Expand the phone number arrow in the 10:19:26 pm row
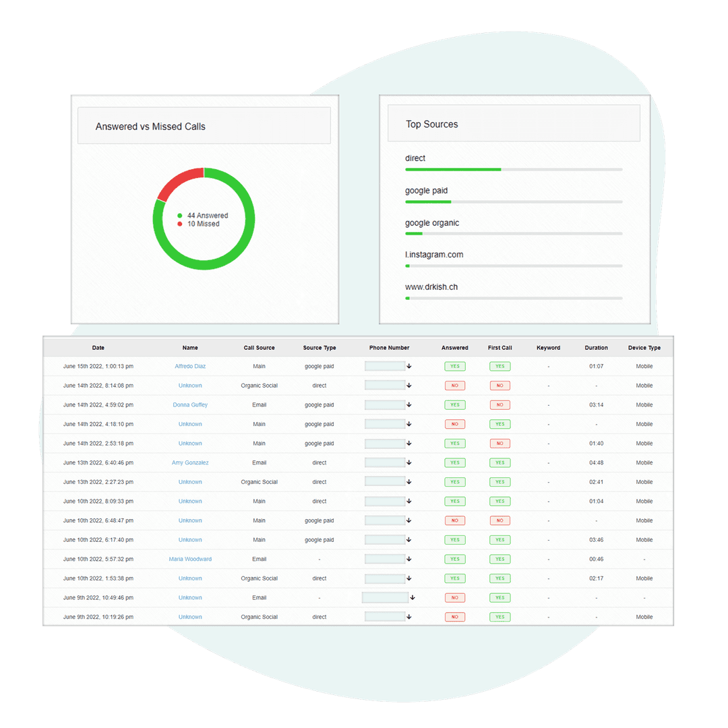The height and width of the screenshot is (728, 728). (x=409, y=617)
